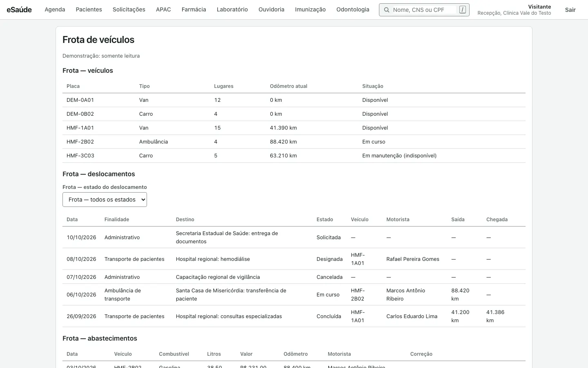This screenshot has width=588, height=368.
Task: Click the Sair logout link
Action: (x=570, y=10)
